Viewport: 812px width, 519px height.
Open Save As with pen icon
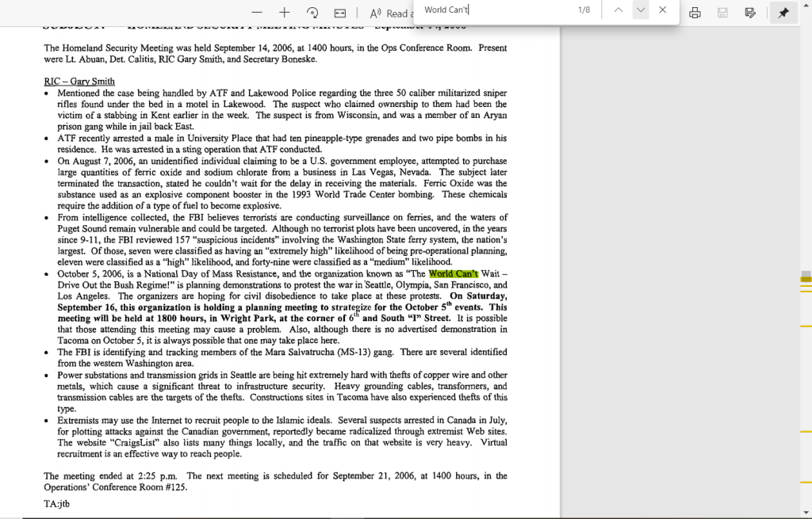pyautogui.click(x=750, y=13)
